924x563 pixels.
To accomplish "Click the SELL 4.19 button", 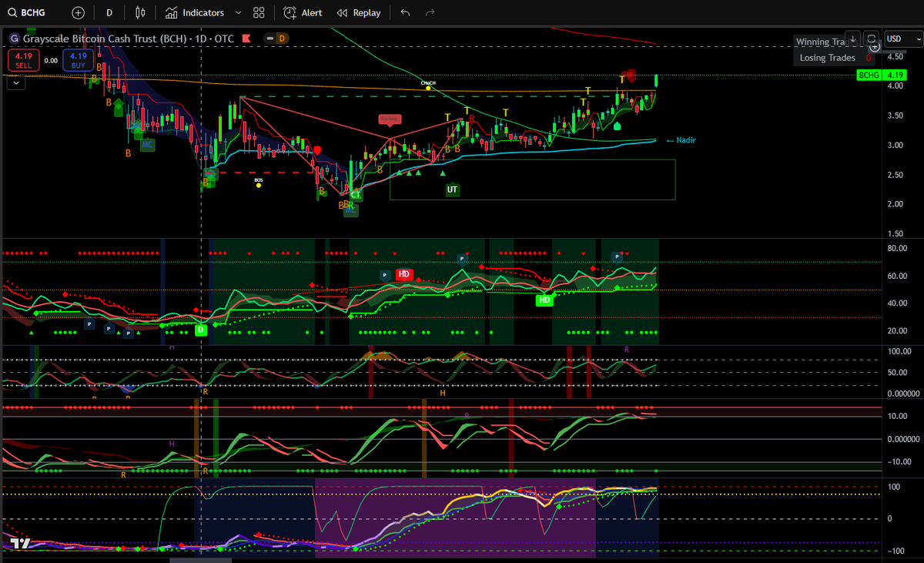I will coord(24,60).
